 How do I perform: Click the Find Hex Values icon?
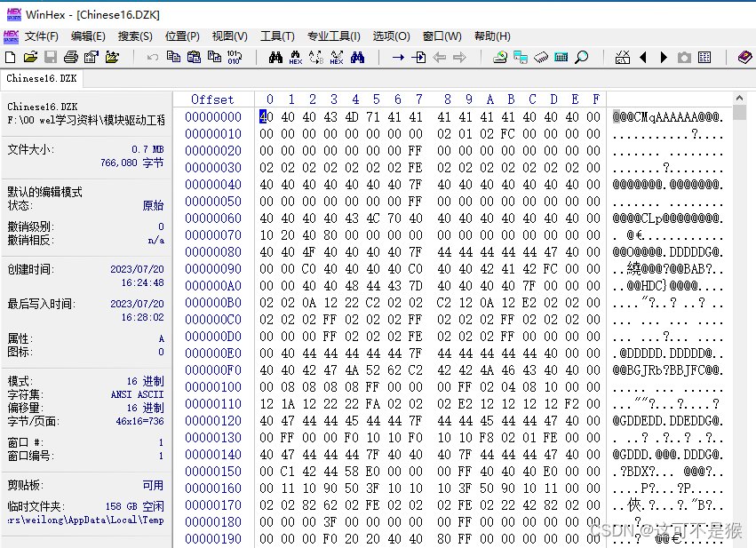[296, 58]
